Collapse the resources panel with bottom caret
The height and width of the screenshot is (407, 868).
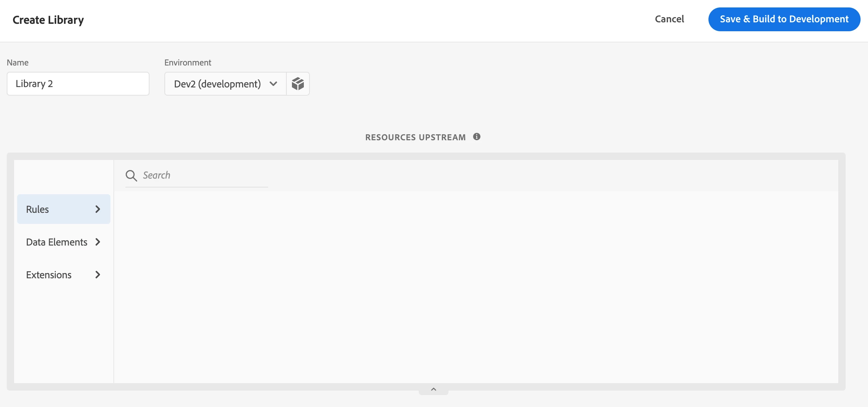[433, 390]
